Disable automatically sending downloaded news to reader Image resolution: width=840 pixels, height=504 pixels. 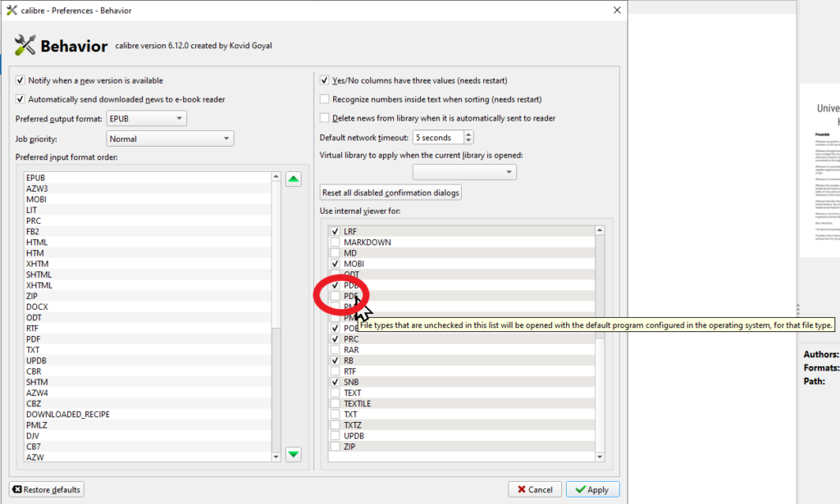(x=21, y=99)
